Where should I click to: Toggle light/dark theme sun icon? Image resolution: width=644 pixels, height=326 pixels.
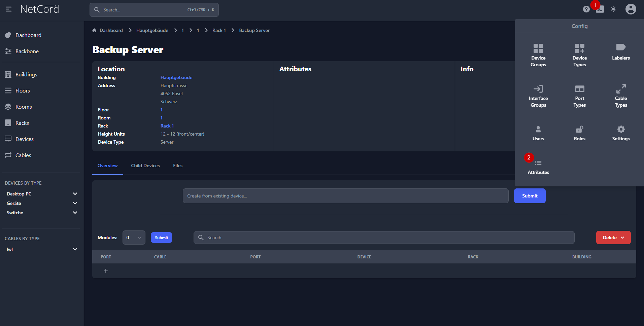click(613, 9)
